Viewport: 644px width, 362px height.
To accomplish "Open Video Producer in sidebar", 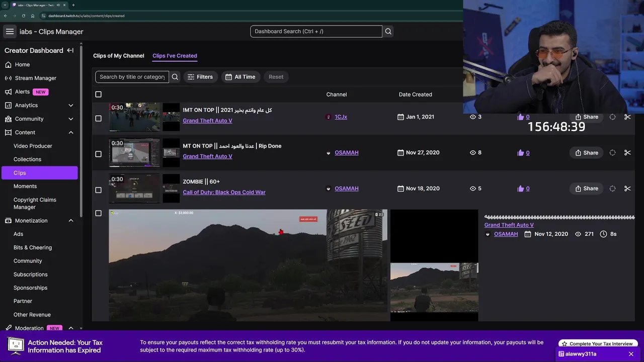I will pos(33,146).
